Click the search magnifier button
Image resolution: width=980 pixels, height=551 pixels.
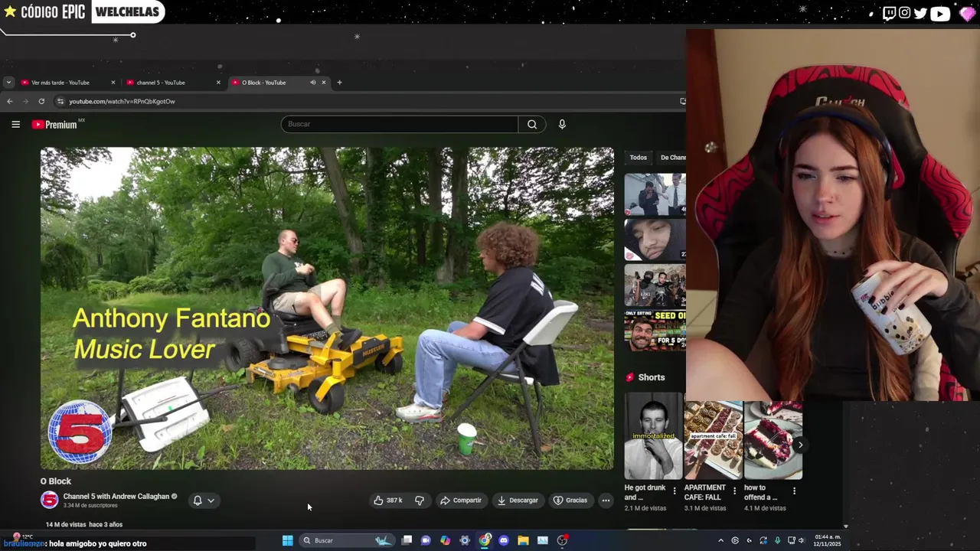pos(532,124)
